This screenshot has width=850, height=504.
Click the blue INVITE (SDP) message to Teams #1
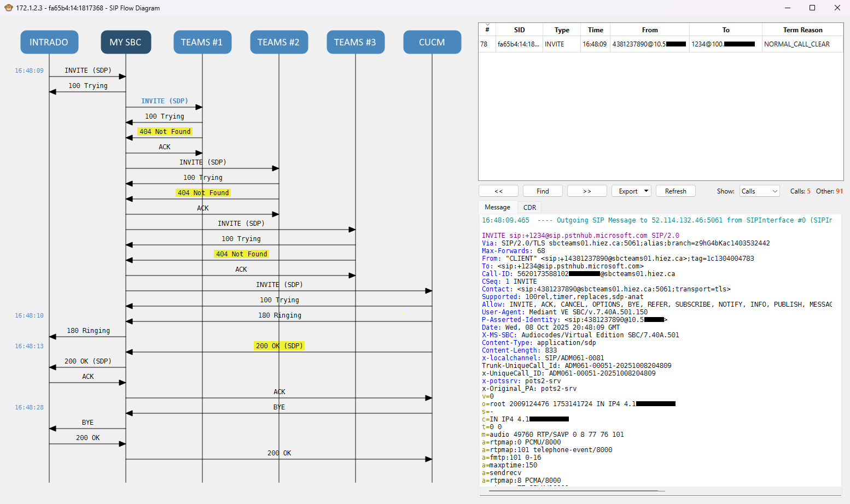click(x=164, y=101)
